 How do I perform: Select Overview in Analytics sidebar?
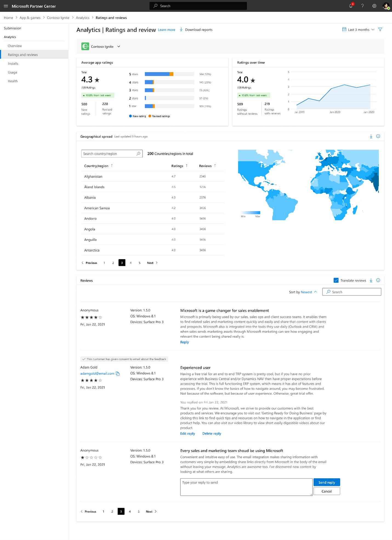[x=15, y=46]
